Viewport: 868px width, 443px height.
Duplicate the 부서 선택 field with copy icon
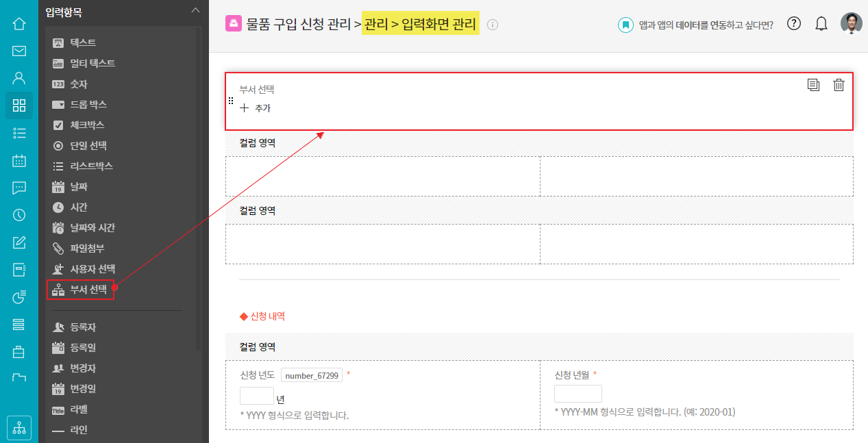tap(813, 85)
